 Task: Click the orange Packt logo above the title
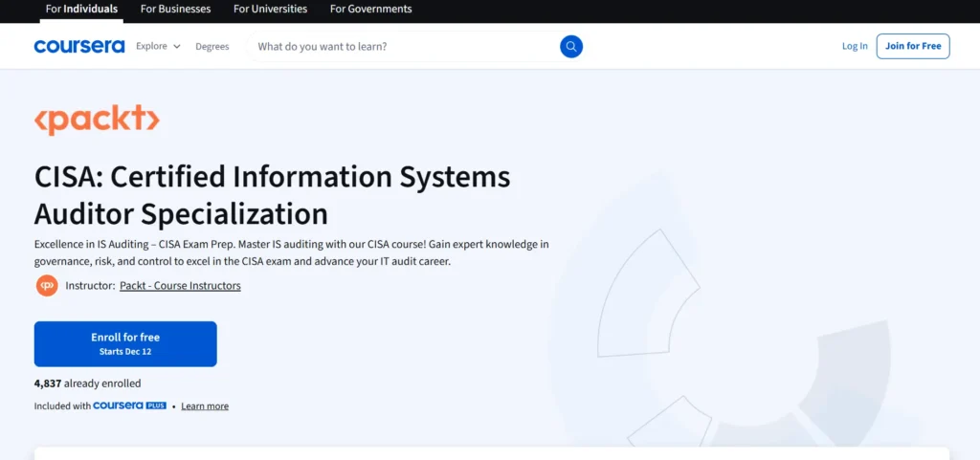(x=97, y=120)
